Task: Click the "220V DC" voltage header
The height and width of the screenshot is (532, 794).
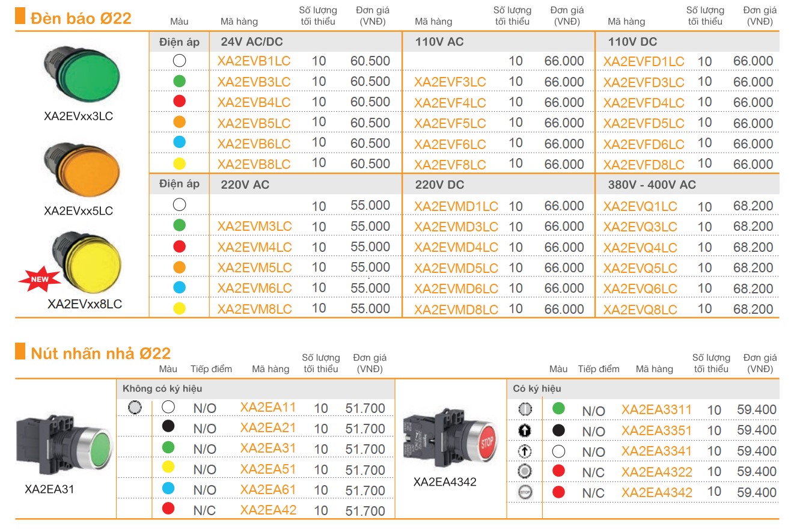Action: coord(440,185)
